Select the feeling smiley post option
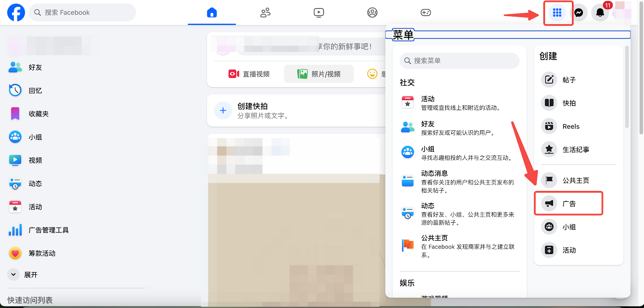The image size is (644, 308). (372, 74)
